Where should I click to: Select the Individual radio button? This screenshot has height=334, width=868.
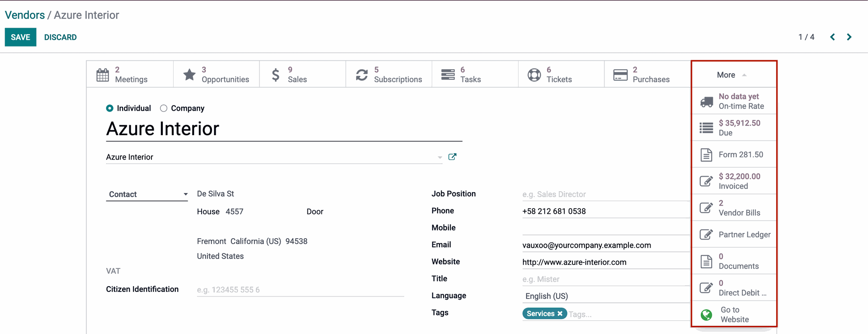110,108
